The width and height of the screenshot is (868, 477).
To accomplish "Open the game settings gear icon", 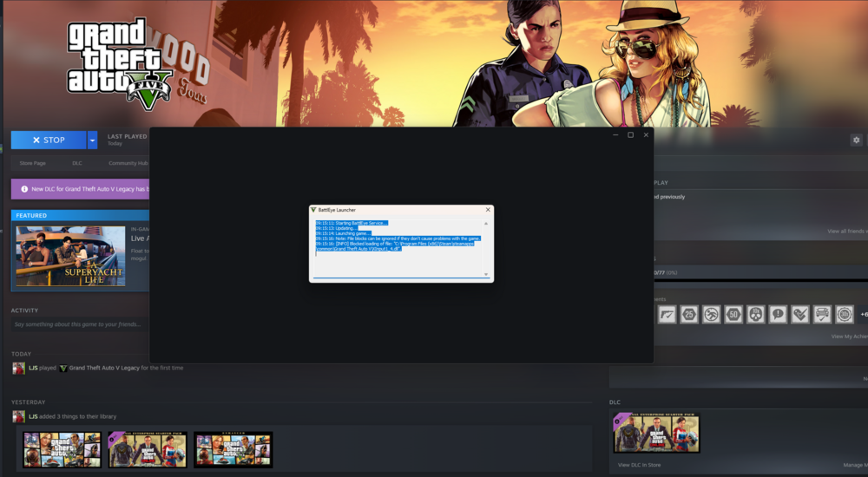I will (x=856, y=140).
